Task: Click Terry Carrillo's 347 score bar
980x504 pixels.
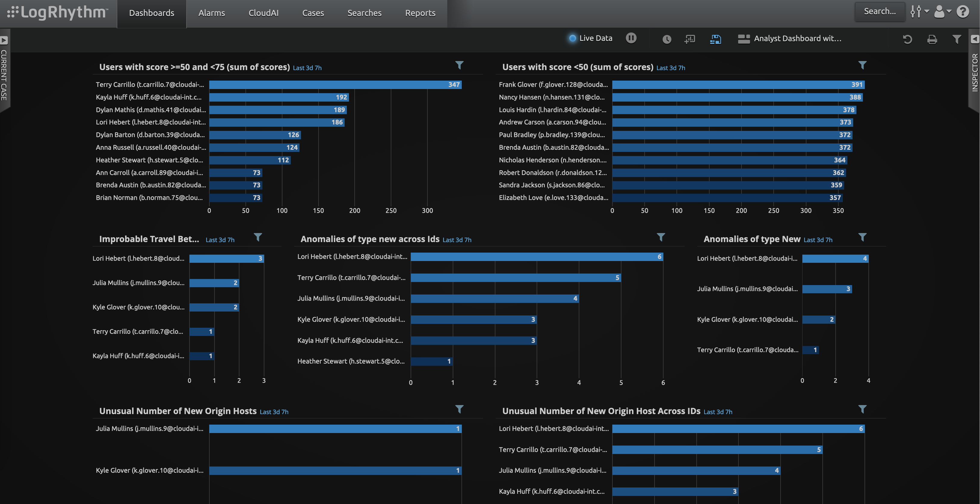Action: point(335,85)
